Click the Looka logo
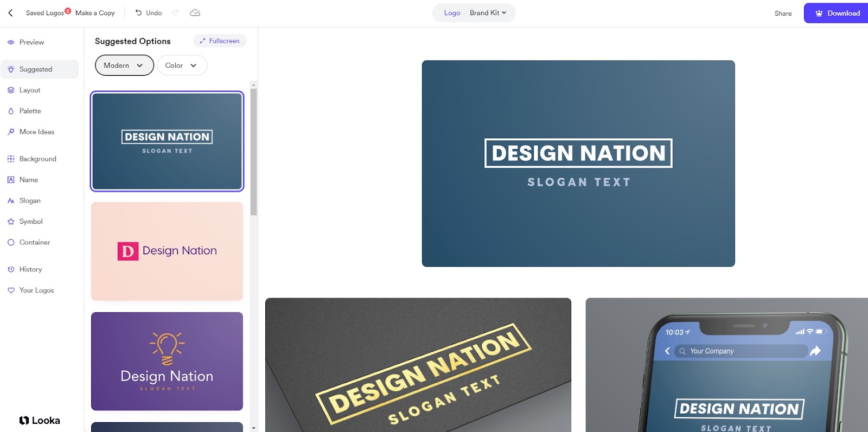868x432 pixels. (x=40, y=420)
